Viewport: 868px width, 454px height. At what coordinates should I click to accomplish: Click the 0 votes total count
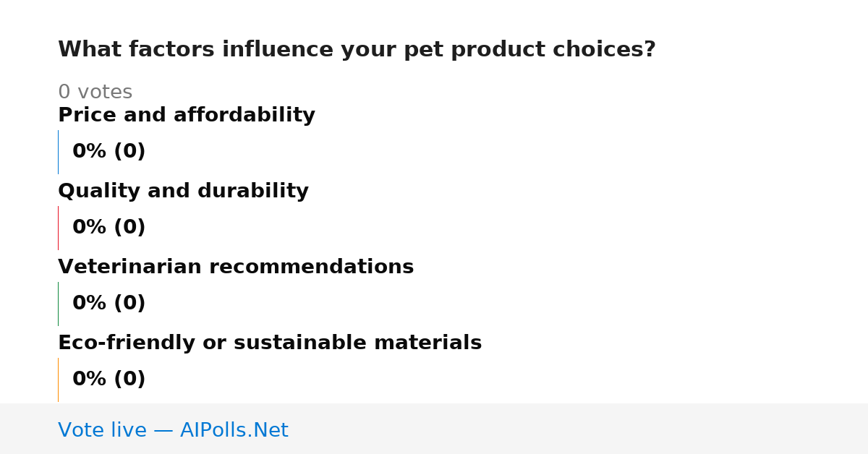95,93
